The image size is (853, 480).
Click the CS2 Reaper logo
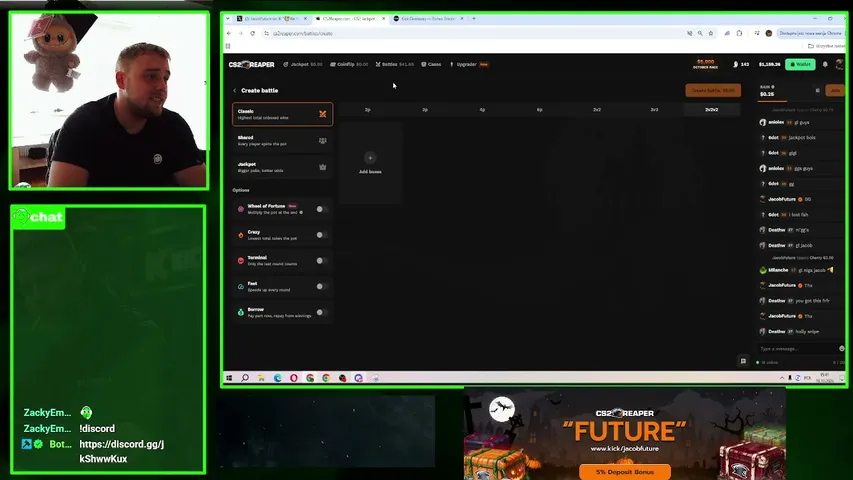coord(251,64)
